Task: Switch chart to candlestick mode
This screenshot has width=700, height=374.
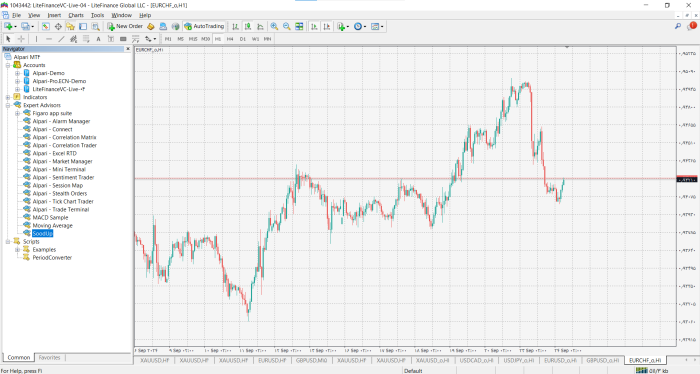Action: (x=248, y=26)
